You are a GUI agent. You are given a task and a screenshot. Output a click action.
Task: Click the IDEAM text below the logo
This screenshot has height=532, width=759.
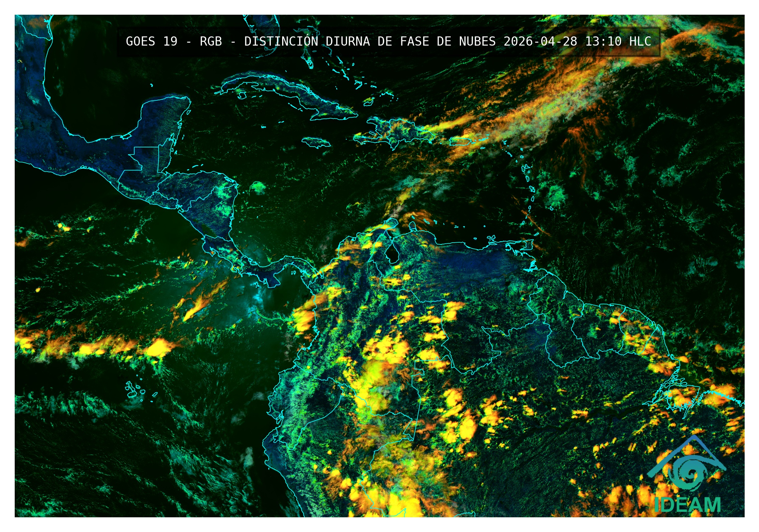click(687, 505)
